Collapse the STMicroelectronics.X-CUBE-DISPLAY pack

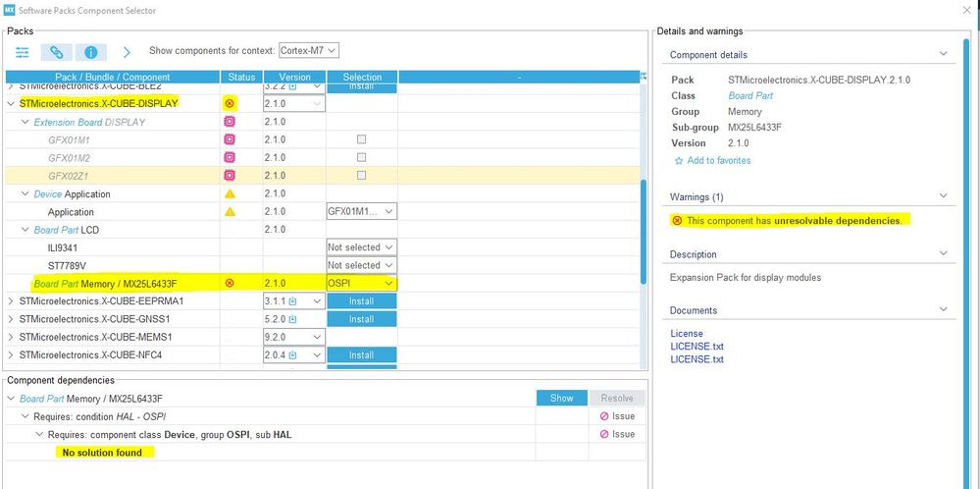(x=11, y=104)
